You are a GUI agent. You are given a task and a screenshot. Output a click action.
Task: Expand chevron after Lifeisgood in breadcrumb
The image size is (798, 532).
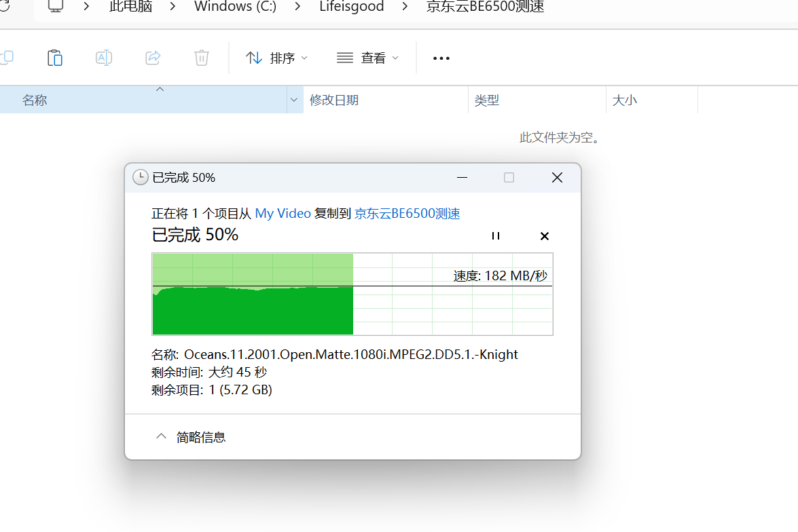point(405,7)
